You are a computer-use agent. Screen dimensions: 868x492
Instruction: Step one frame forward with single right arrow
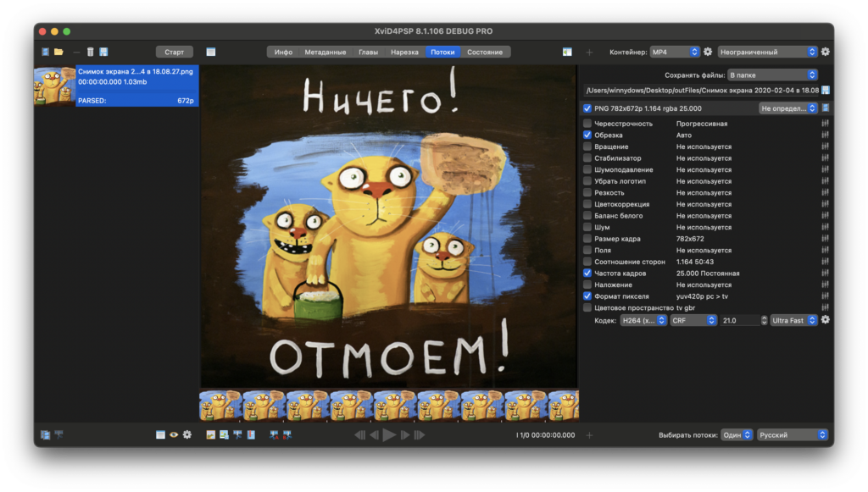pyautogui.click(x=404, y=435)
